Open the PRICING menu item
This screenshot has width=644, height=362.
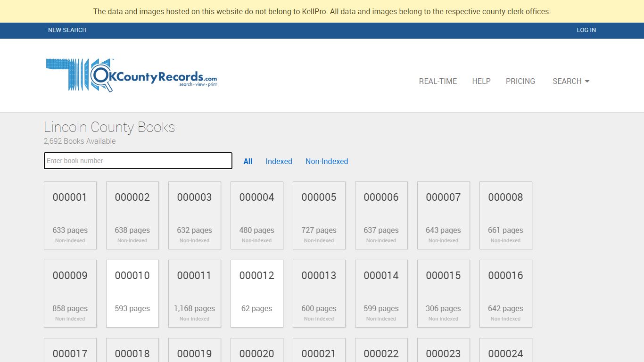pos(520,81)
